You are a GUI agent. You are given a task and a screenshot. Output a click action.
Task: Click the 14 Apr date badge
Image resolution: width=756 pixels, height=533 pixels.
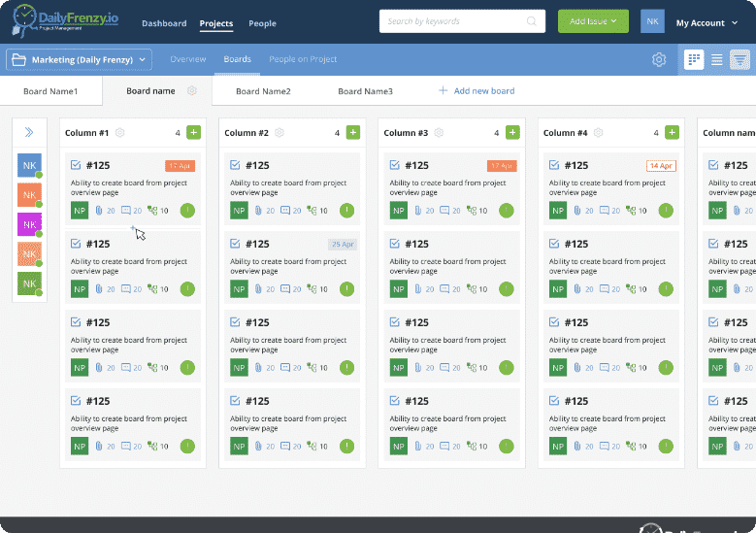coord(661,165)
